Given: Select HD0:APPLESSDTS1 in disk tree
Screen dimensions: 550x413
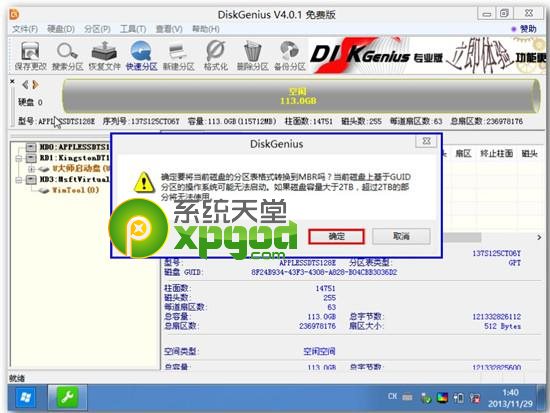Looking at the screenshot, I should [x=74, y=147].
